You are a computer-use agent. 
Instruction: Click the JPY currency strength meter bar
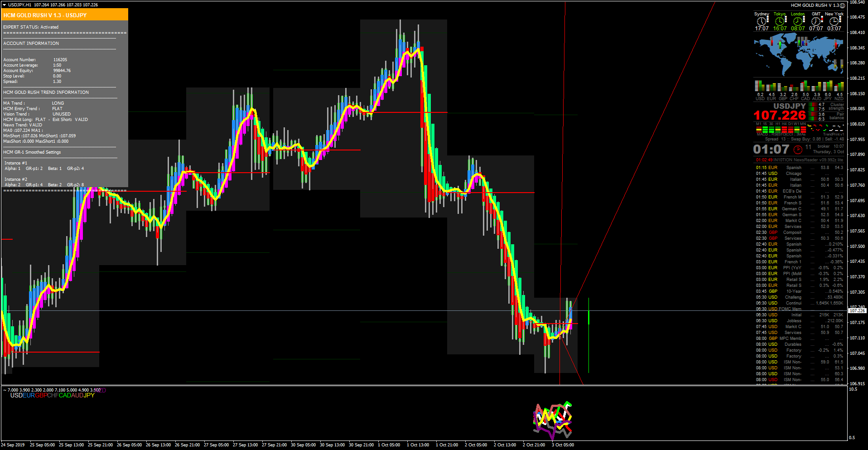828,86
